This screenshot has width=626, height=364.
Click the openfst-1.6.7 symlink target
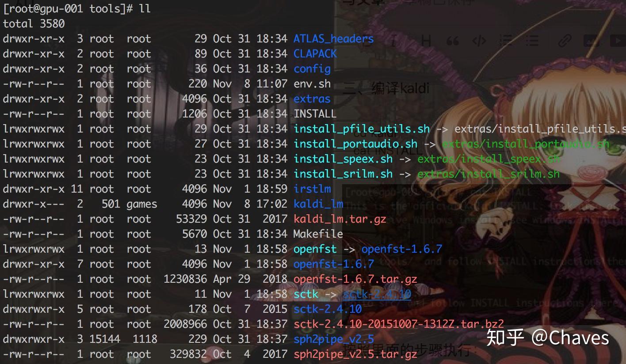(x=401, y=249)
